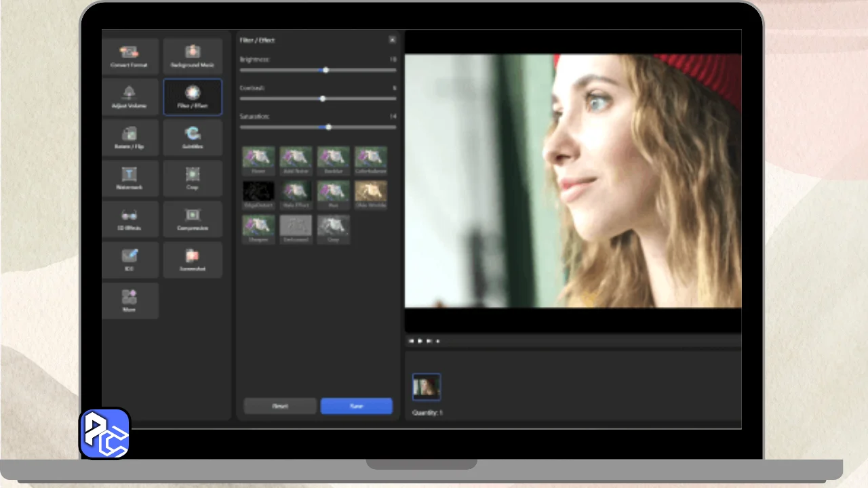
Task: Click the blue Save button
Action: [x=356, y=406]
